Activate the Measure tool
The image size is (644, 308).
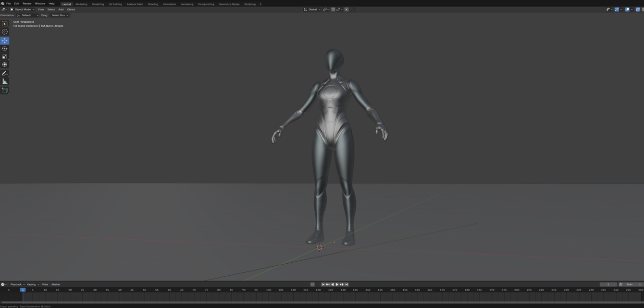tap(5, 82)
